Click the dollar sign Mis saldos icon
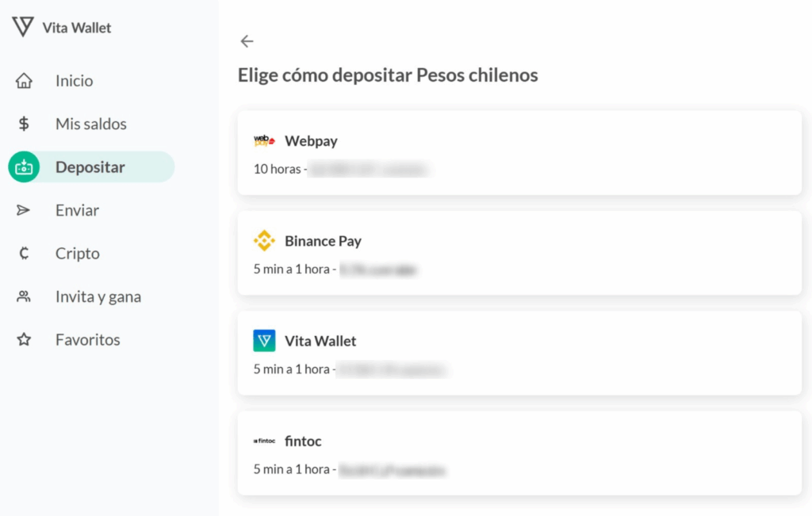 (24, 124)
